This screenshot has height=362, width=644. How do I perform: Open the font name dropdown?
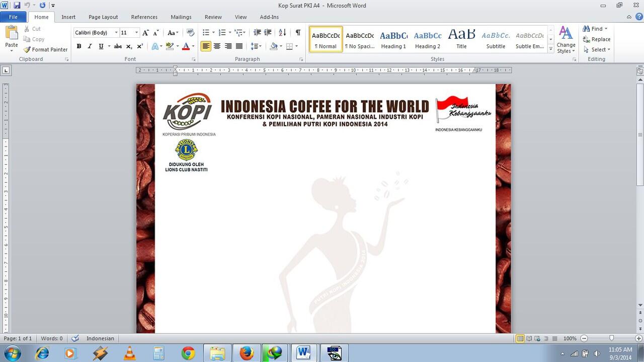[116, 33]
